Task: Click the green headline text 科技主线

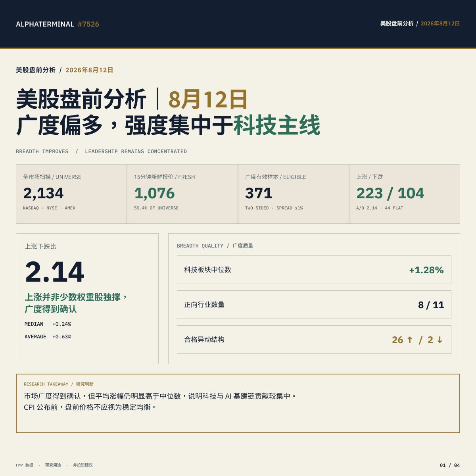Action: 276,125
